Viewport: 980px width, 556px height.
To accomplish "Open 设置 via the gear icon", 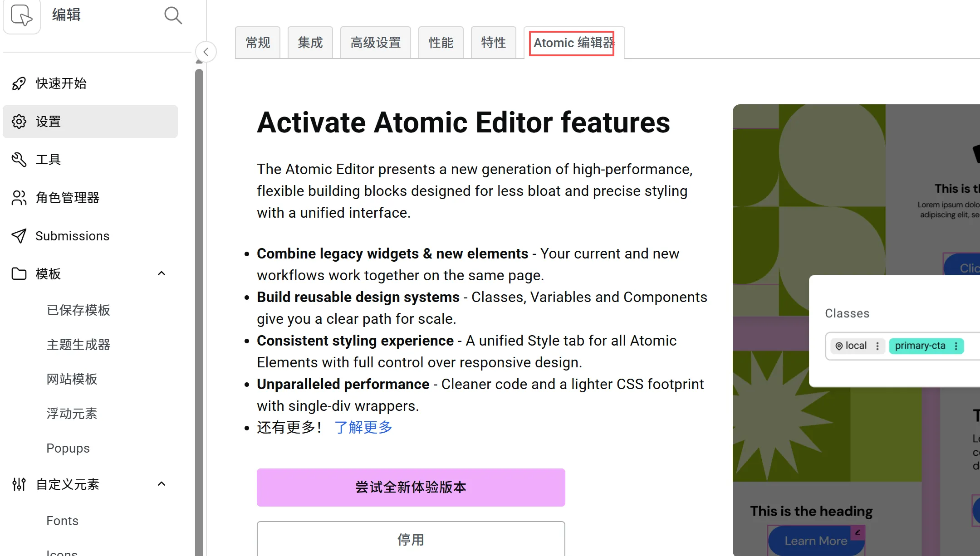I will (19, 122).
